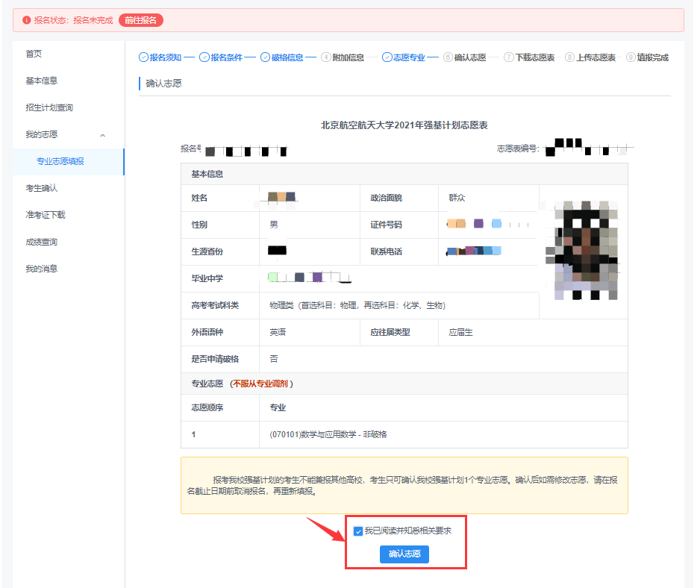Click the 是否申请破格 value 否
The height and width of the screenshot is (588, 700).
tap(274, 359)
